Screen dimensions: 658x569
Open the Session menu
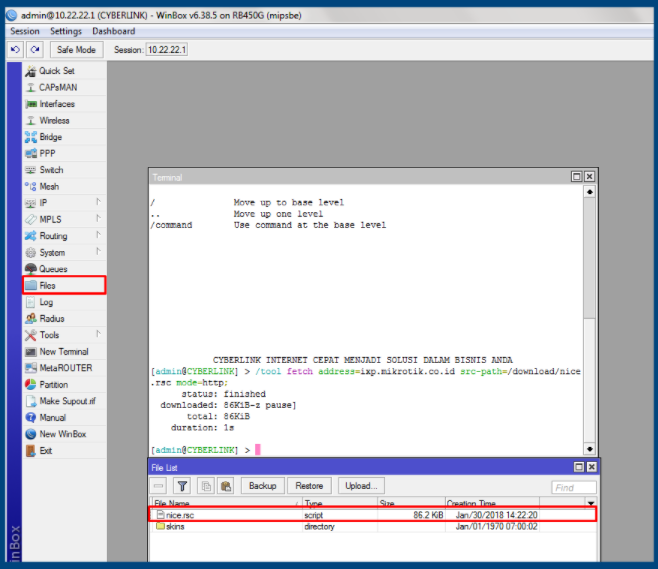[x=25, y=31]
